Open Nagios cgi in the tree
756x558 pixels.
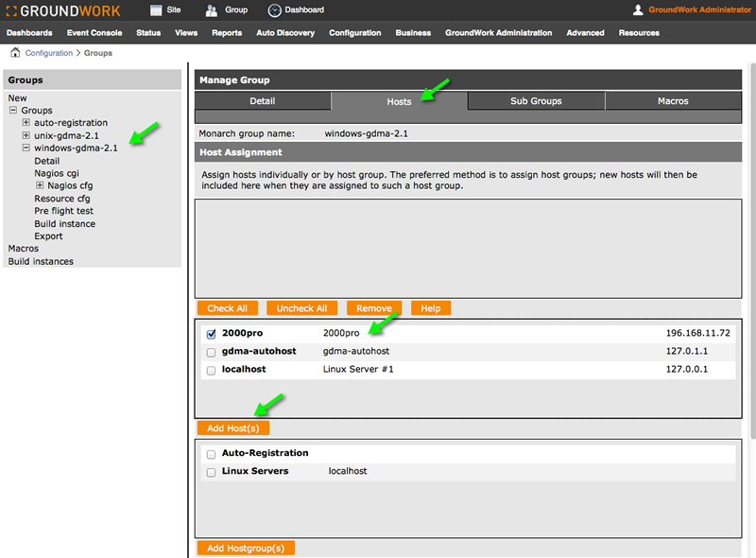click(x=57, y=173)
